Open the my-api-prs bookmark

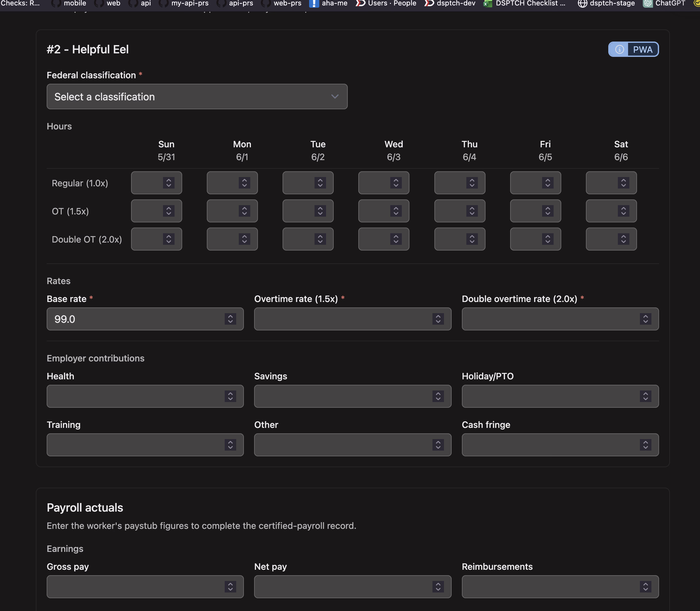tap(184, 4)
